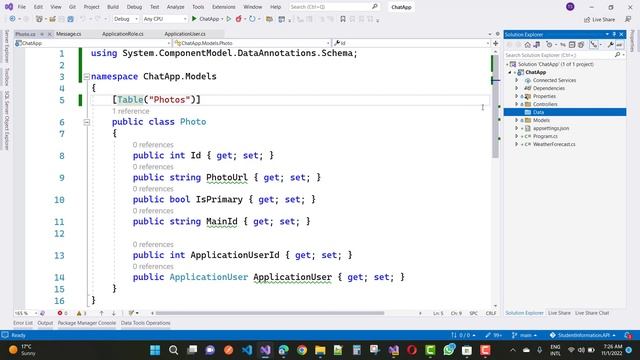
Task: Click the up arrow navigate previous issue
Action: click(101, 313)
